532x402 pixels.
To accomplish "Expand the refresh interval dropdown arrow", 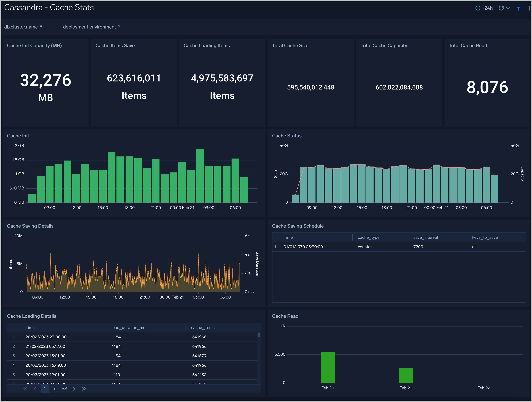I will point(508,8).
